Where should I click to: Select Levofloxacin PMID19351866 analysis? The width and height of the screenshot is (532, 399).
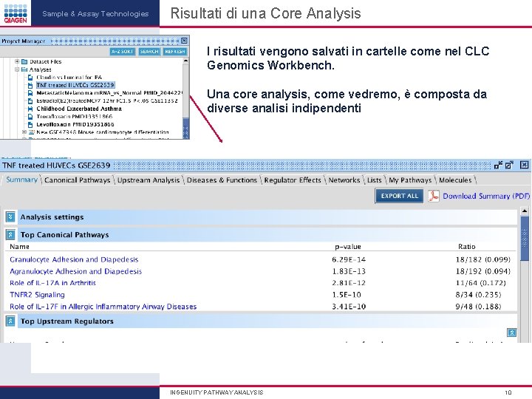click(75, 124)
